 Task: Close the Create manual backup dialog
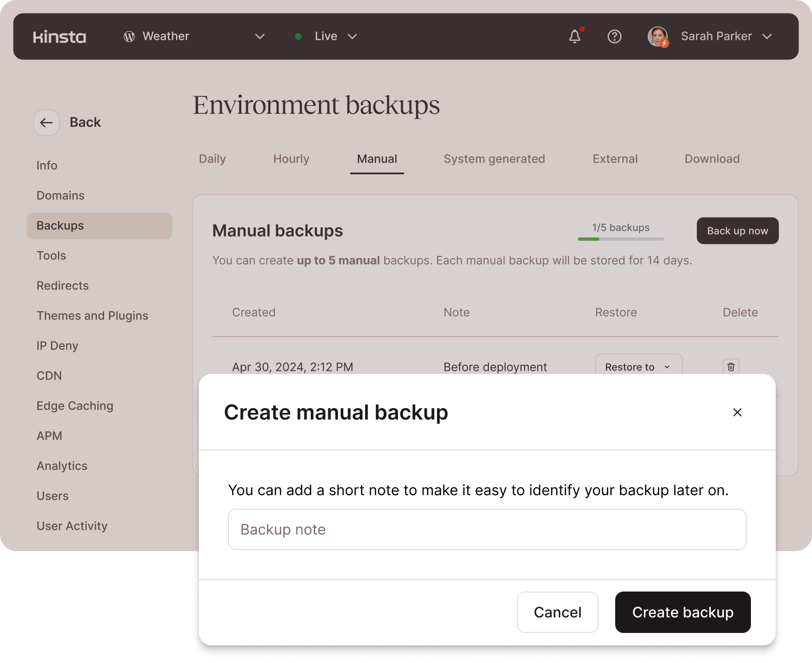coord(737,412)
